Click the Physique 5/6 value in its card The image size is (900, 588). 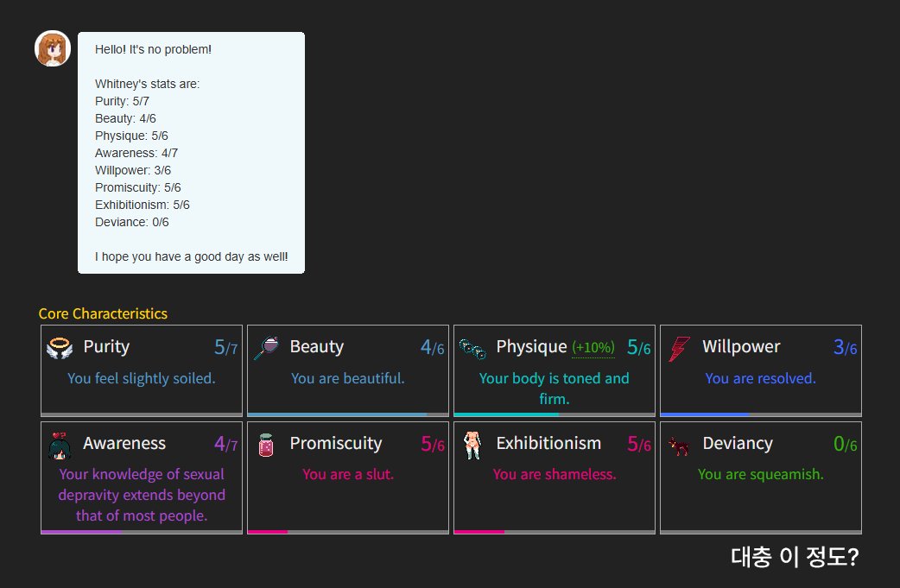click(639, 347)
